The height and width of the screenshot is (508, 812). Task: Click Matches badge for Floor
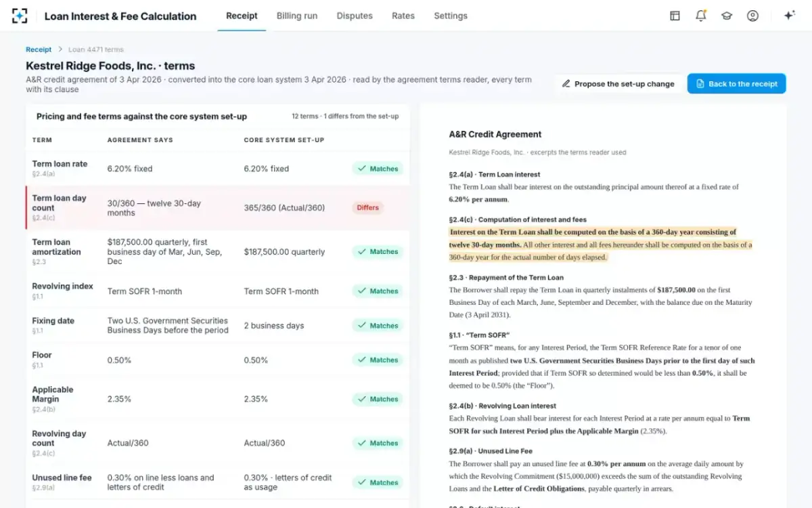tap(378, 360)
